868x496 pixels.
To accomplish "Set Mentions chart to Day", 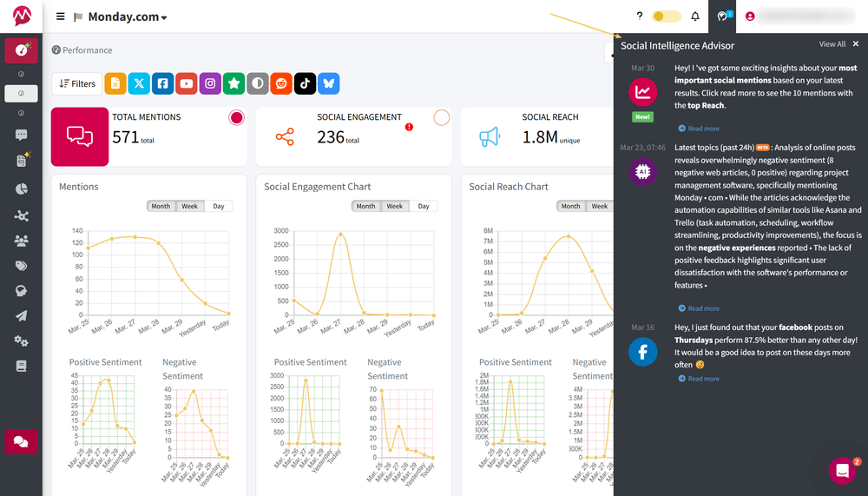I will [x=219, y=206].
